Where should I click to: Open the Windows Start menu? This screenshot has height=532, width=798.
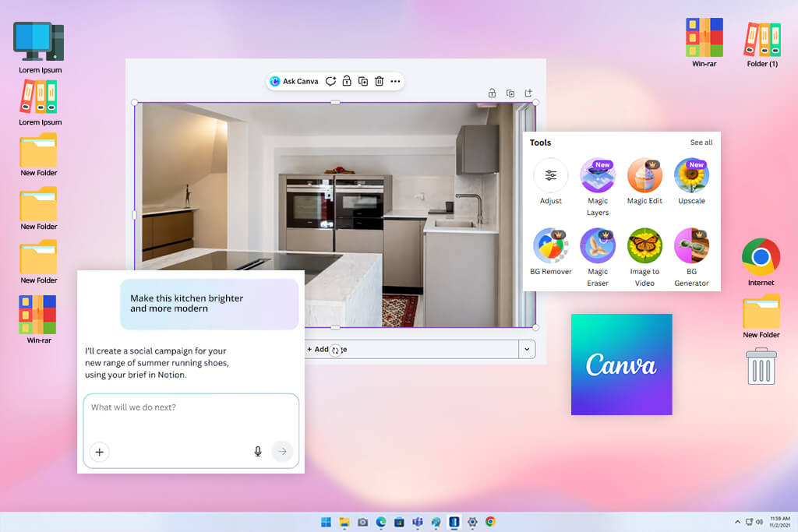tap(326, 522)
